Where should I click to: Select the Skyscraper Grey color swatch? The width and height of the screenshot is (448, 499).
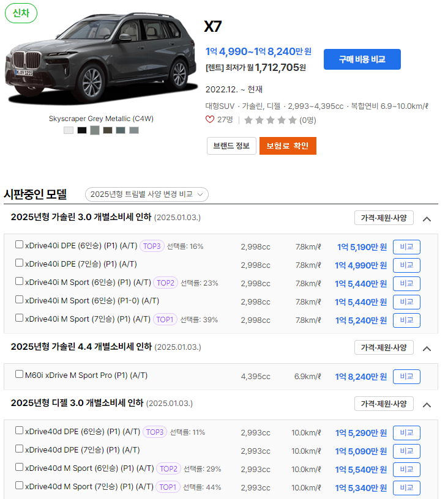[x=95, y=130]
